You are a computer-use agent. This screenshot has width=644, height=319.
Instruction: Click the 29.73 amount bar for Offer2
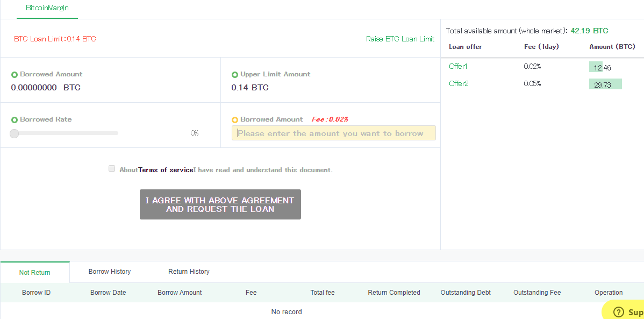tap(605, 84)
